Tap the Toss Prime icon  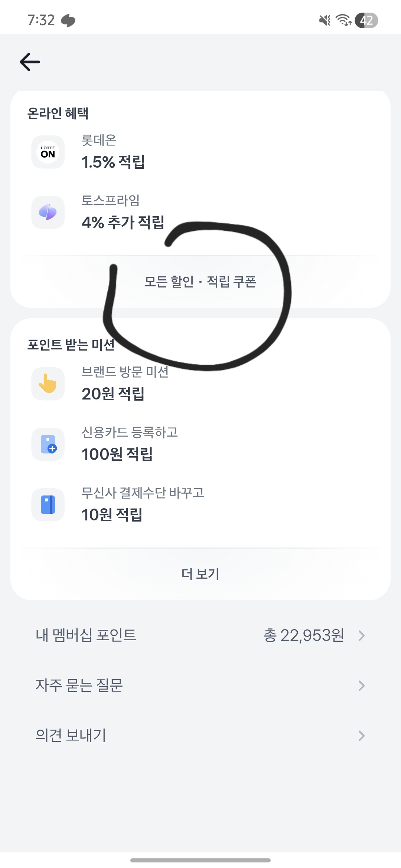pyautogui.click(x=48, y=213)
